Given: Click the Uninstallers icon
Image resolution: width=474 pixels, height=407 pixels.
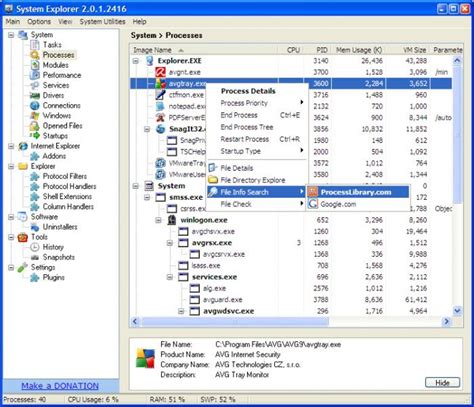Looking at the screenshot, I should coord(35,227).
